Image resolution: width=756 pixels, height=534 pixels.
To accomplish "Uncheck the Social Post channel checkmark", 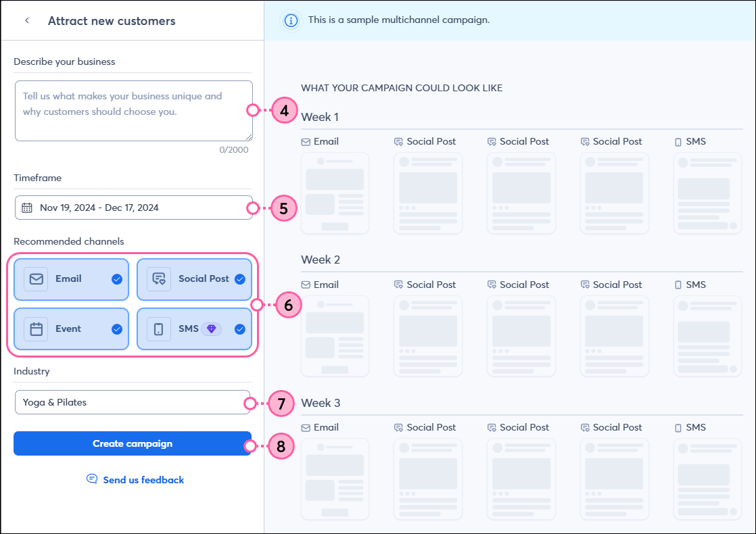I will (x=239, y=279).
